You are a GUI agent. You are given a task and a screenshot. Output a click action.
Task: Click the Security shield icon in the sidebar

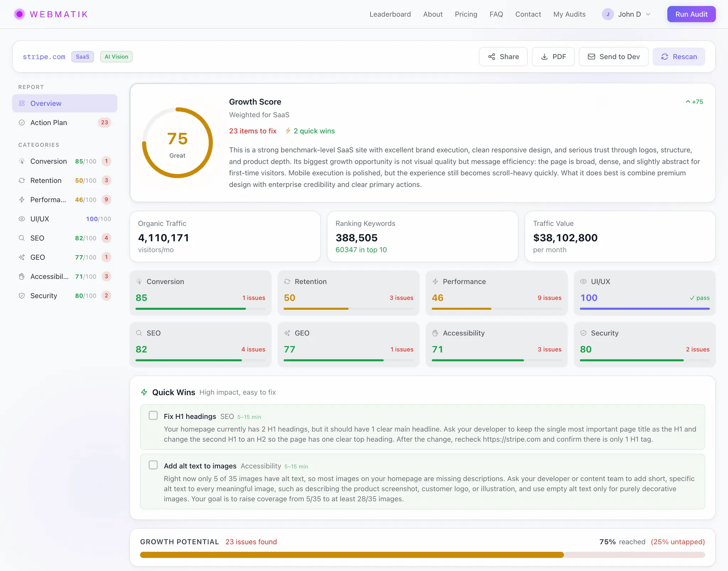pyautogui.click(x=22, y=296)
